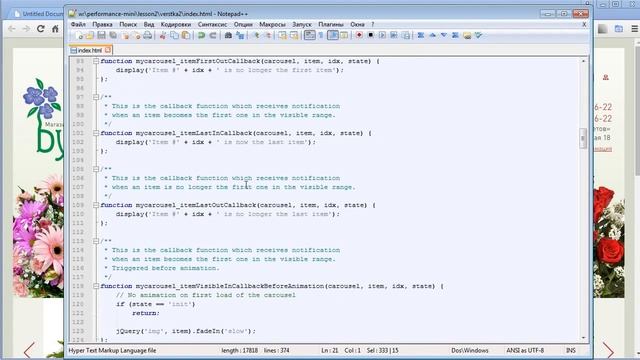
Task: Close document using menu bar X
Action: tap(584, 24)
